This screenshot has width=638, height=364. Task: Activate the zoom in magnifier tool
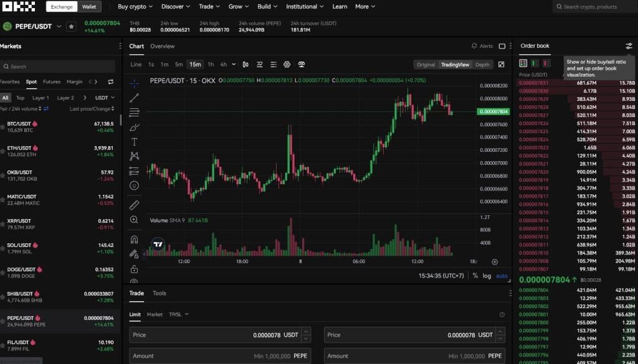(135, 220)
